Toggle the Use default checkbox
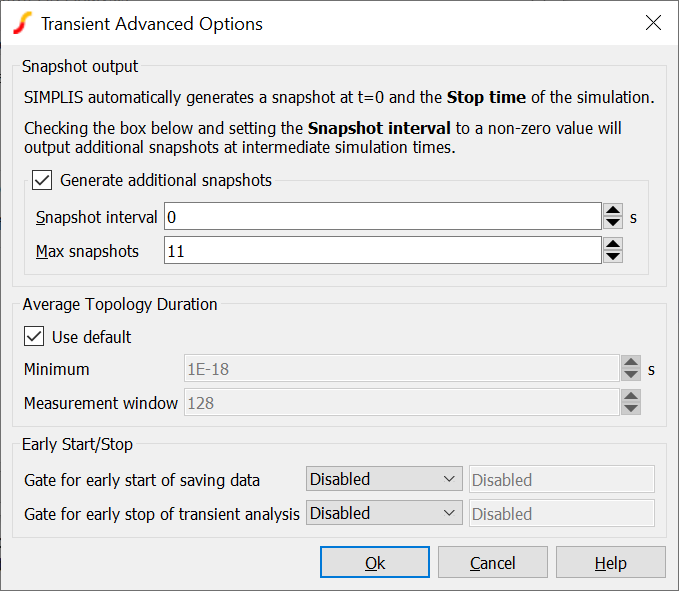This screenshot has height=591, width=679. (x=34, y=337)
